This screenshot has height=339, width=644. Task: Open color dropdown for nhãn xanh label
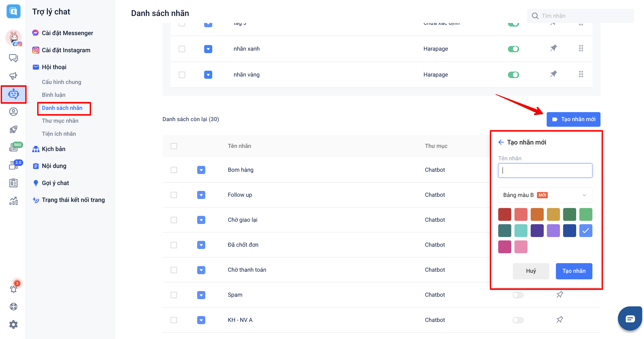click(x=208, y=49)
